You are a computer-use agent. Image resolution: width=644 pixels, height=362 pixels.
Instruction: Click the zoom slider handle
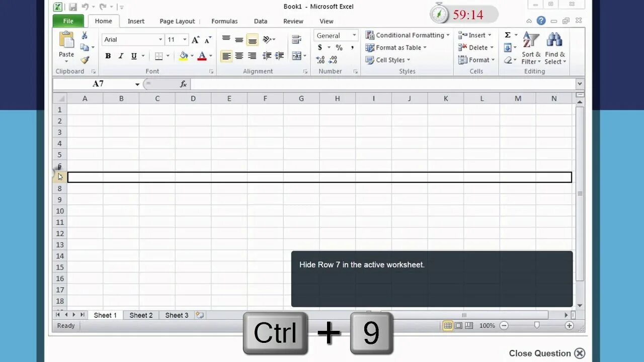point(537,325)
